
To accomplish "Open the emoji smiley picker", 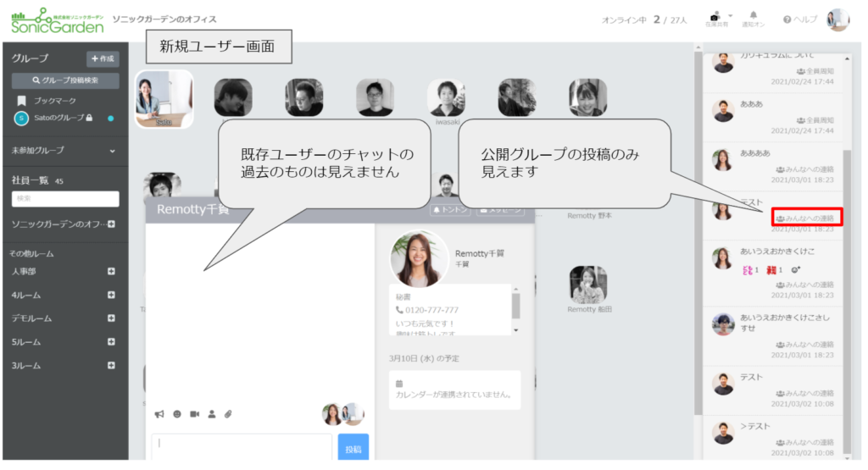I will click(177, 414).
